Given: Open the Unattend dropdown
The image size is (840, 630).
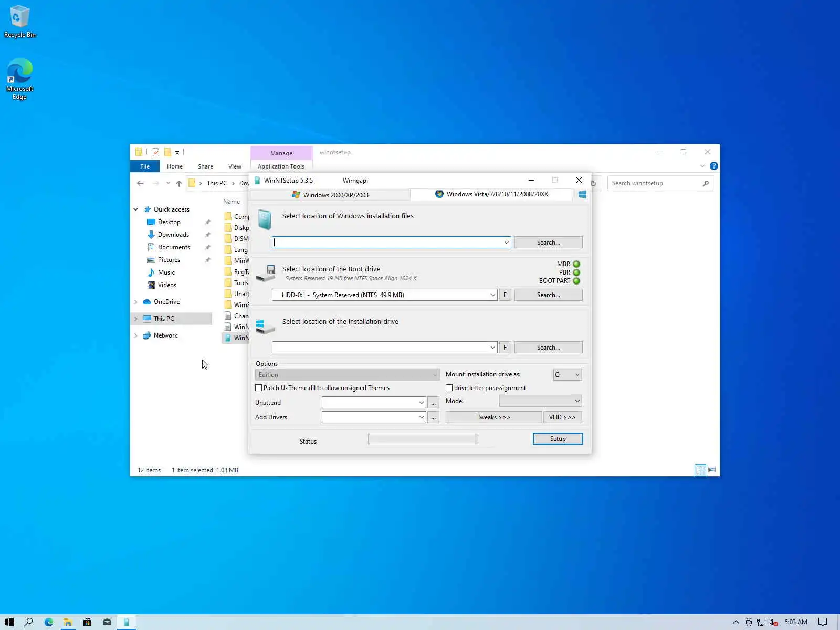Looking at the screenshot, I should pyautogui.click(x=421, y=403).
